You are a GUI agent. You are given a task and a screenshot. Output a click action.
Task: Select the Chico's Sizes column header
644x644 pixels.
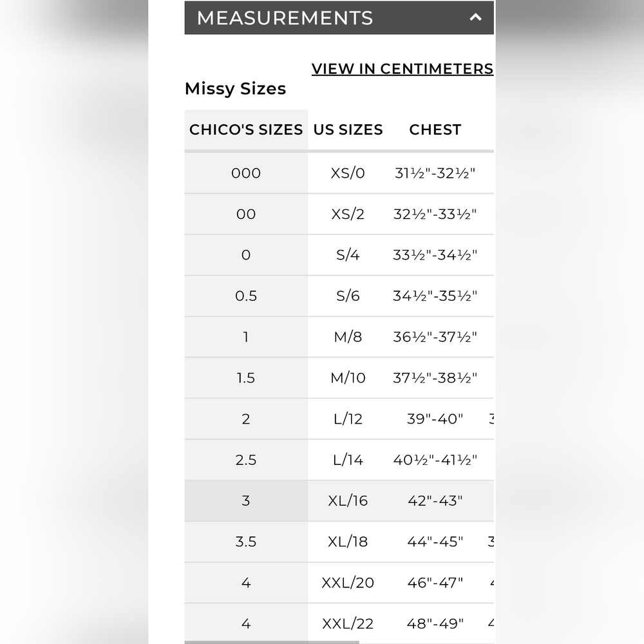point(246,130)
